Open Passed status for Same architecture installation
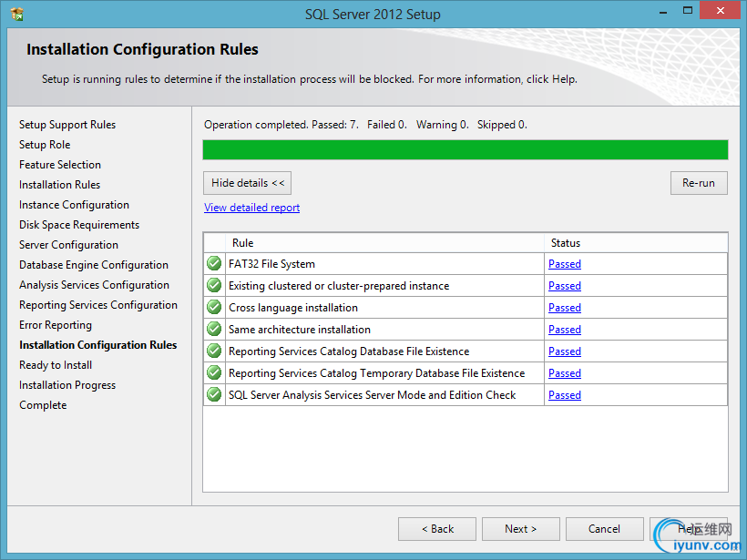The height and width of the screenshot is (560, 747). 565,330
